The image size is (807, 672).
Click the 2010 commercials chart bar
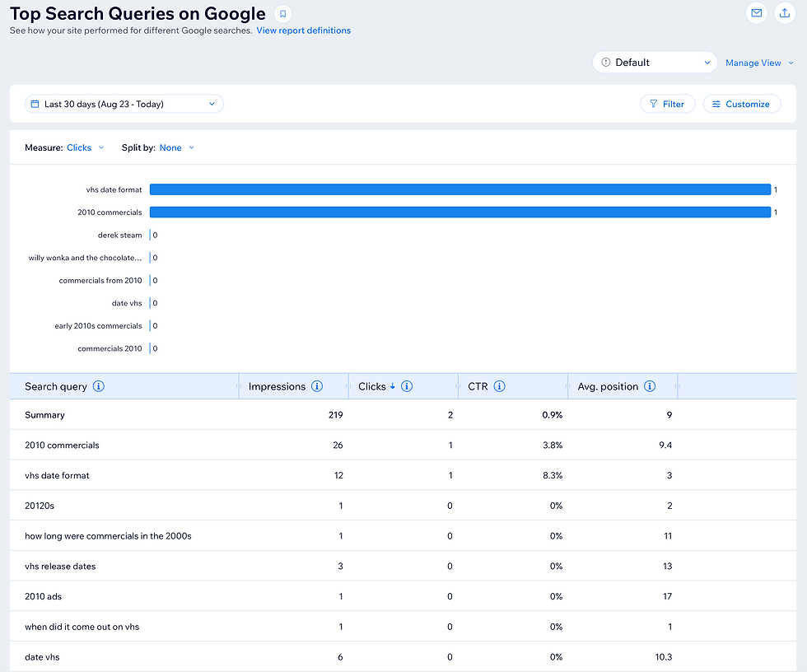[x=460, y=212]
